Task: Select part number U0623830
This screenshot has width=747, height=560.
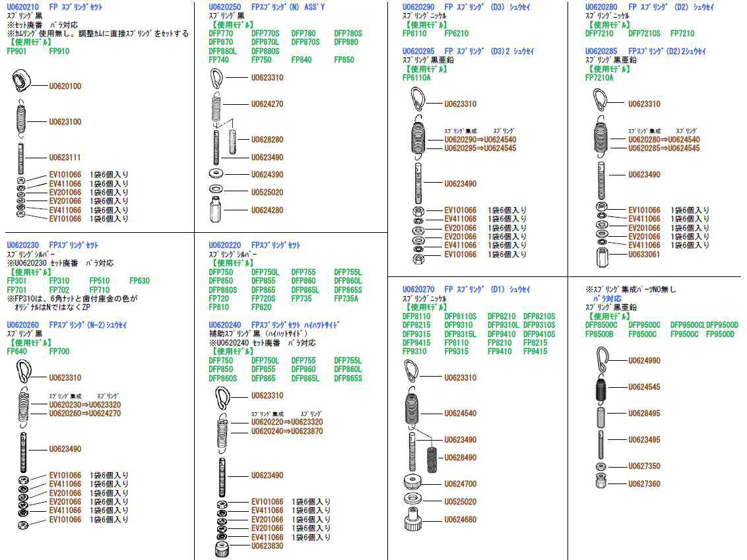Action: (x=267, y=546)
